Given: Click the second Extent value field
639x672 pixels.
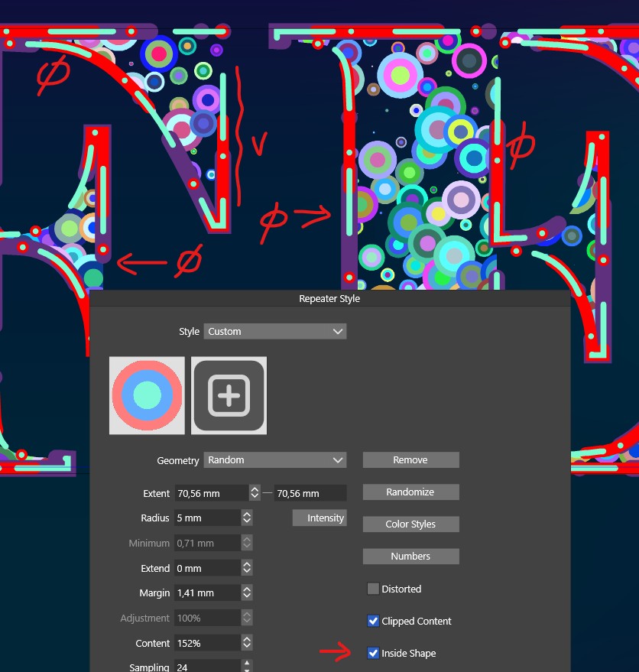Looking at the screenshot, I should [310, 493].
